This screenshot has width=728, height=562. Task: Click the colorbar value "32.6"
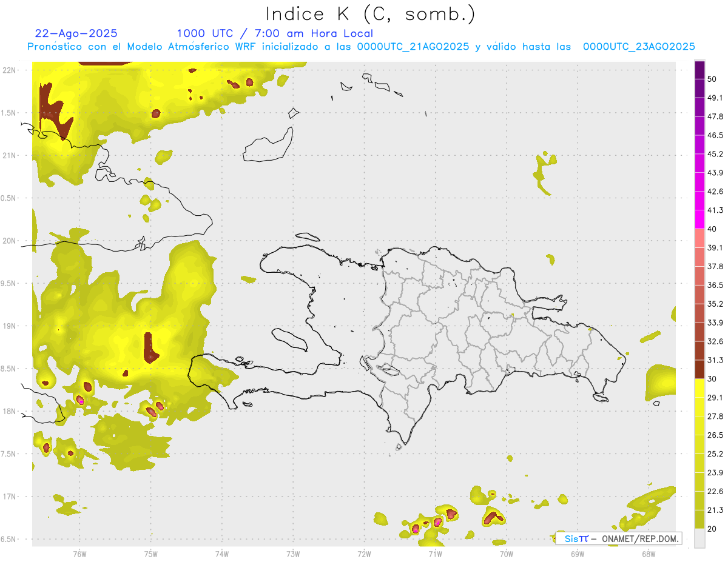(715, 341)
